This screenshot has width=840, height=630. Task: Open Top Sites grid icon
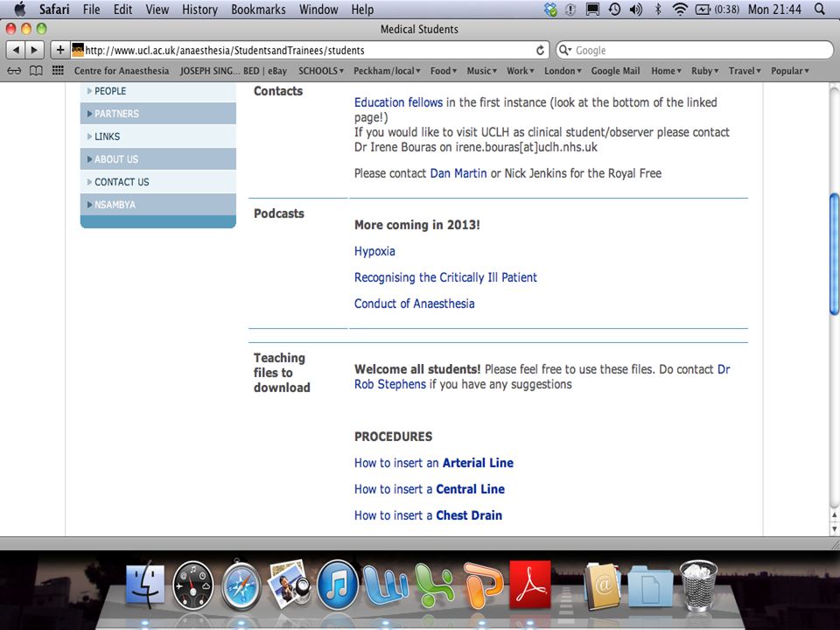(58, 70)
